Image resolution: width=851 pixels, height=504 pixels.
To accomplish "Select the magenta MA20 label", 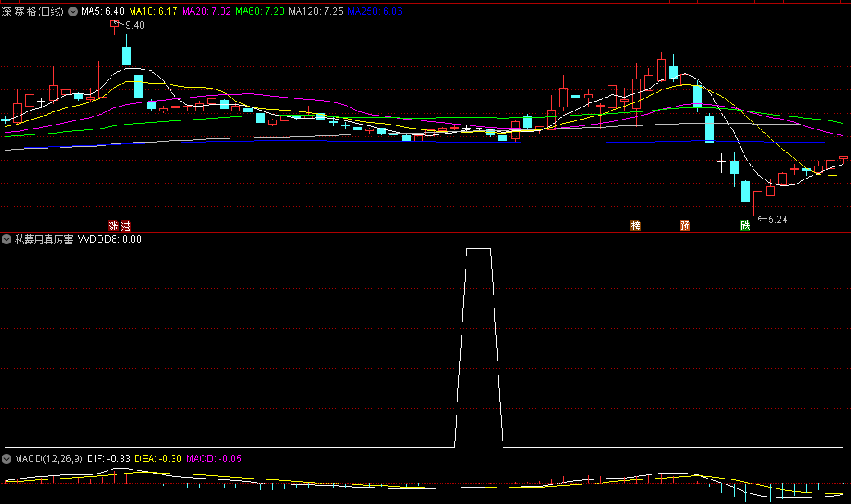I will coord(207,12).
